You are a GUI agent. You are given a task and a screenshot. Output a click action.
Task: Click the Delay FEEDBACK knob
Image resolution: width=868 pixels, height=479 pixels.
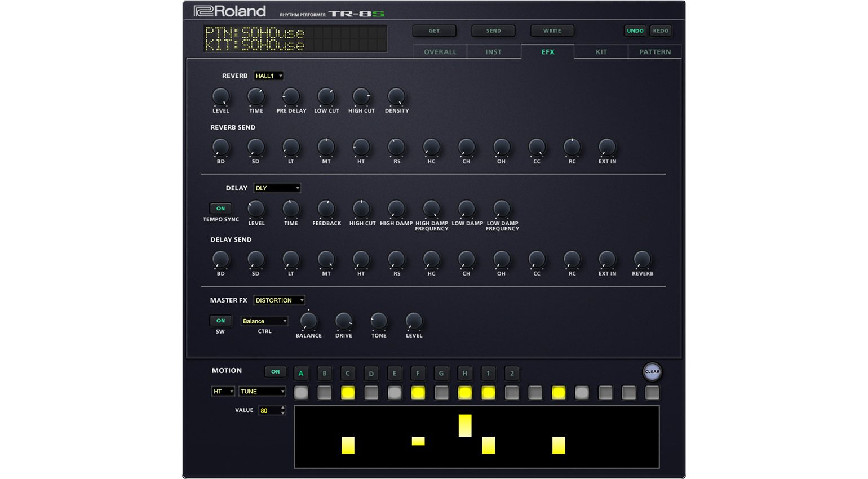(x=326, y=209)
